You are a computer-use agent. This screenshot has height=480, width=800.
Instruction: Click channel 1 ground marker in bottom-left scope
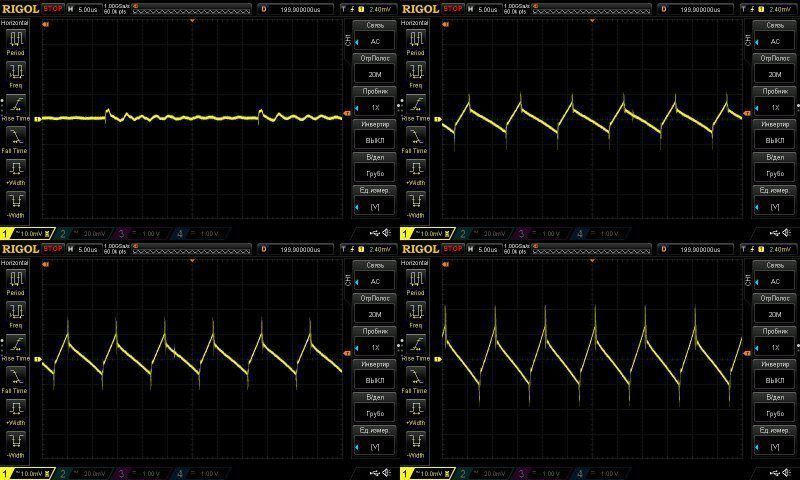point(38,359)
